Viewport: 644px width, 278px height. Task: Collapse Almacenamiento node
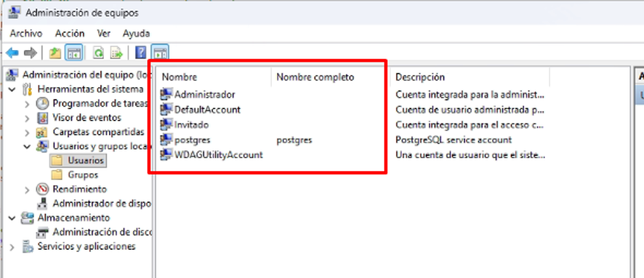12,218
